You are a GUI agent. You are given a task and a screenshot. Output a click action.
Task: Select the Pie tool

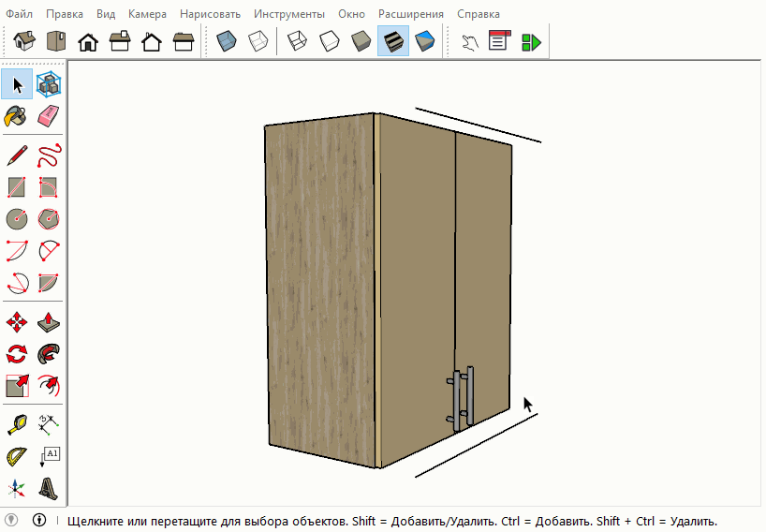[49, 283]
